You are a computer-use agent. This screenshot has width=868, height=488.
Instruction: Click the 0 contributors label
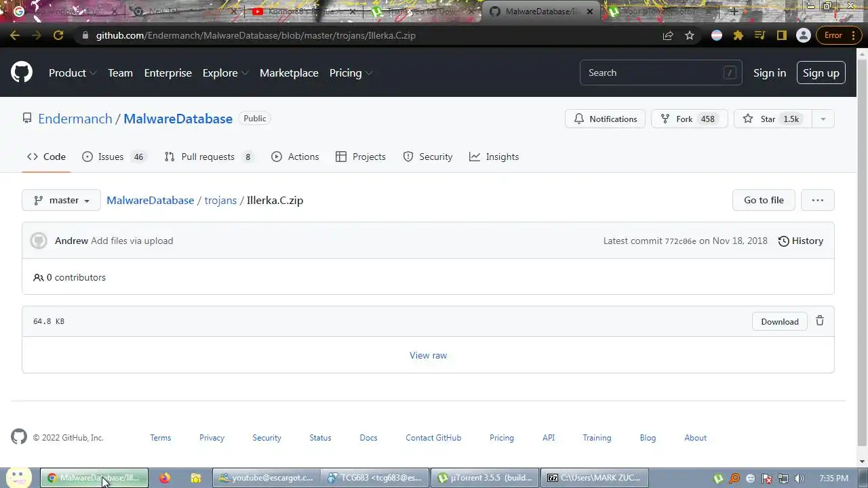pyautogui.click(x=69, y=277)
